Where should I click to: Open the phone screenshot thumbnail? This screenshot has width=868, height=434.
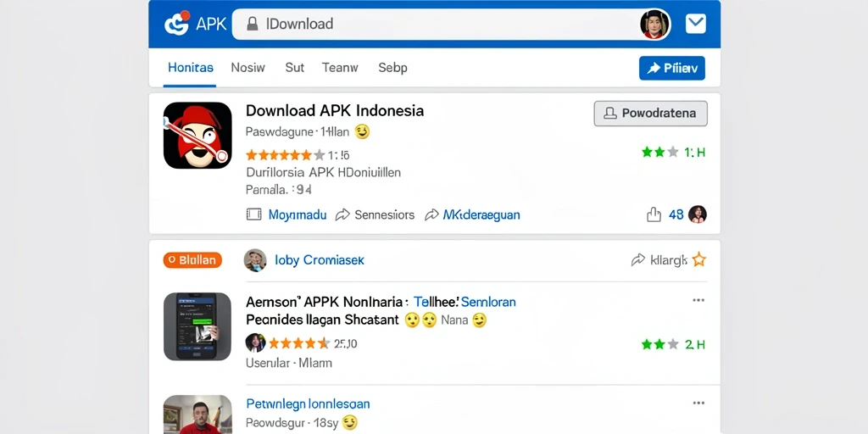[x=198, y=326]
